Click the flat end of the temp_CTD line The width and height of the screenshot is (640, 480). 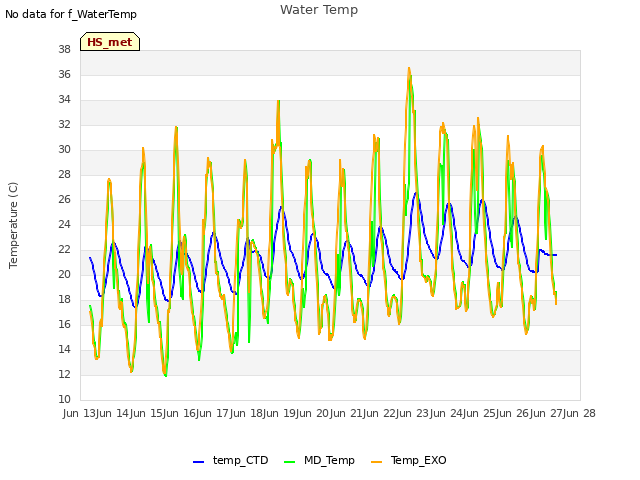point(552,255)
